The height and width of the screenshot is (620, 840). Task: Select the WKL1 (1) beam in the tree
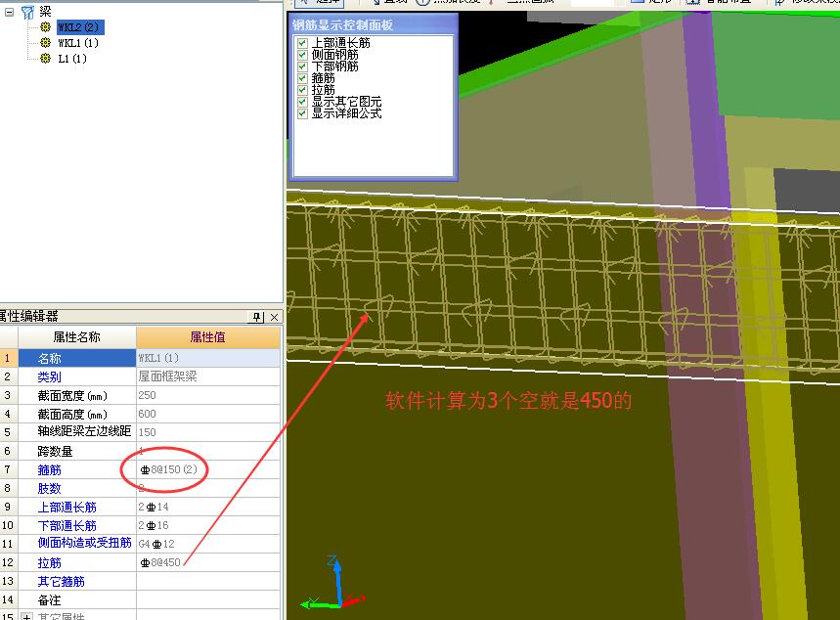(78, 43)
